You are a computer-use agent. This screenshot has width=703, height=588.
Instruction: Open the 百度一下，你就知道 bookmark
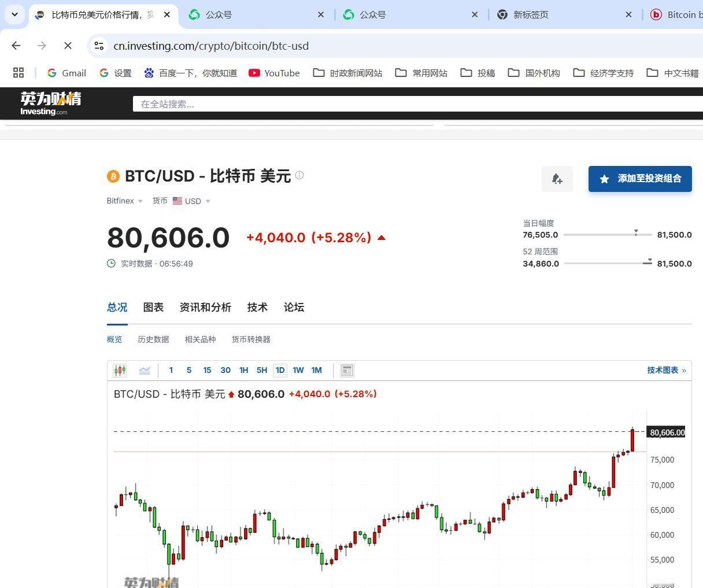pos(191,73)
